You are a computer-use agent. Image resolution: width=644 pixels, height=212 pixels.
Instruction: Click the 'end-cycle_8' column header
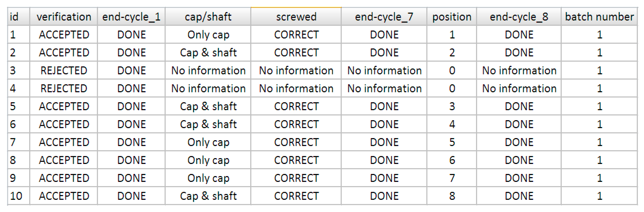click(519, 17)
